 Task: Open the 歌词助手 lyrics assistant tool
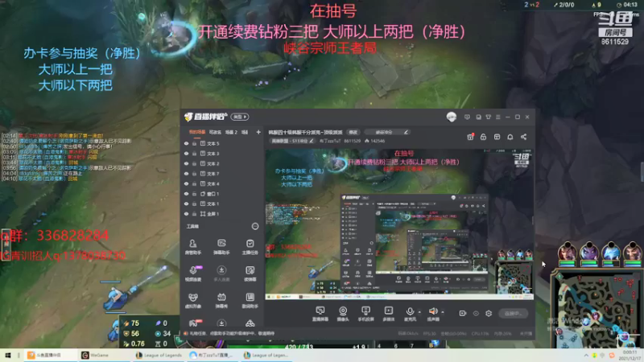[x=250, y=300]
